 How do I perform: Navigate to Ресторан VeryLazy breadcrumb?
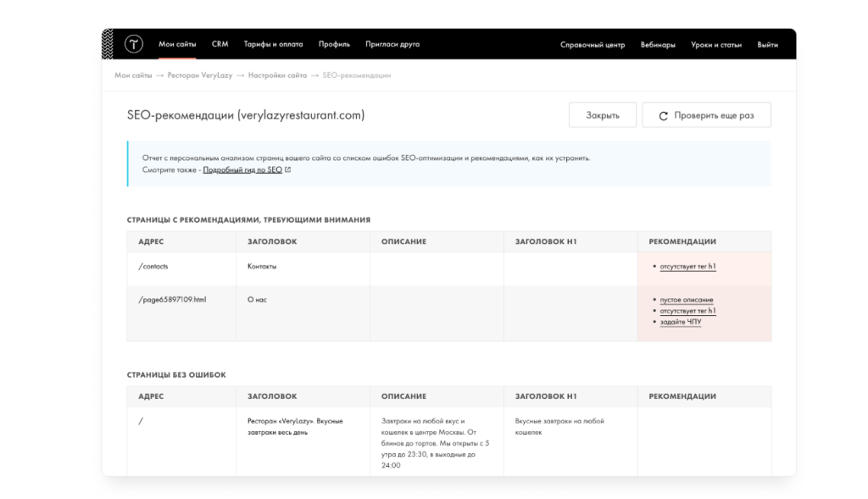[199, 75]
